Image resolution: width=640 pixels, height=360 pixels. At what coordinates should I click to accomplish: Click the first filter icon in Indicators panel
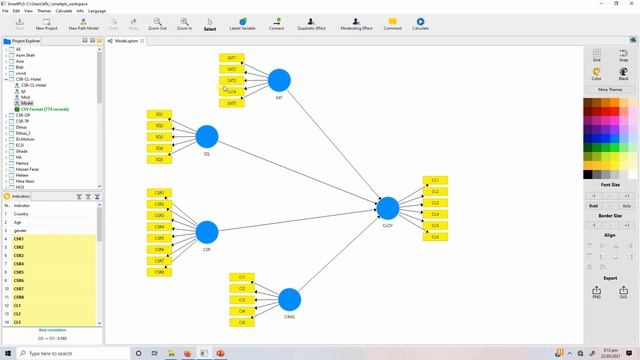[79, 197]
